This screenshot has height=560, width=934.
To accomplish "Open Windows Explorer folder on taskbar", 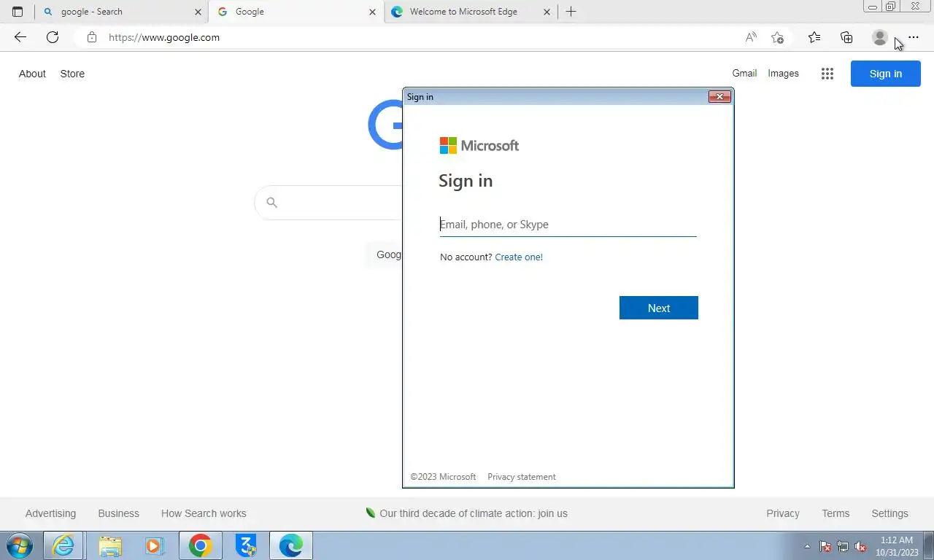I will coord(110,545).
